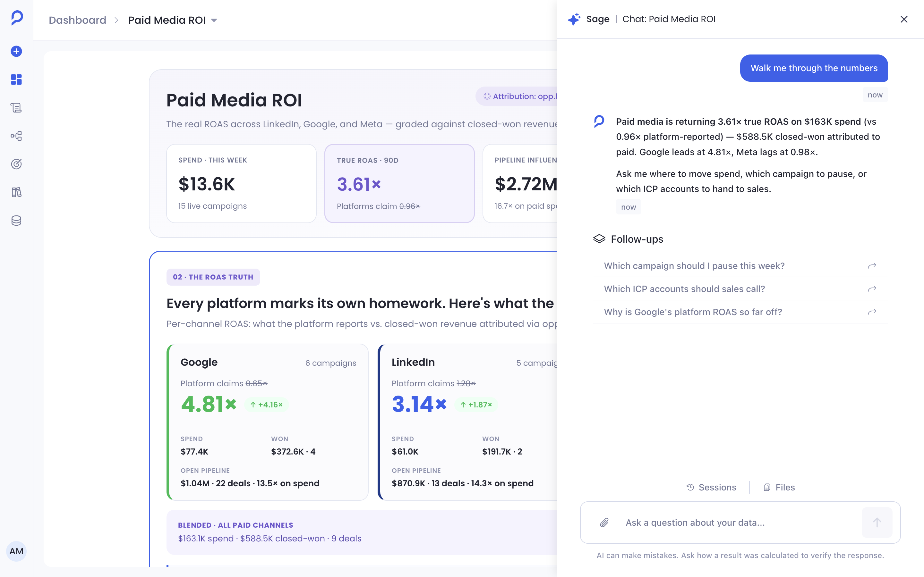Screen dimensions: 924x577
Task: Attach a file using the paperclip icon
Action: (x=604, y=523)
